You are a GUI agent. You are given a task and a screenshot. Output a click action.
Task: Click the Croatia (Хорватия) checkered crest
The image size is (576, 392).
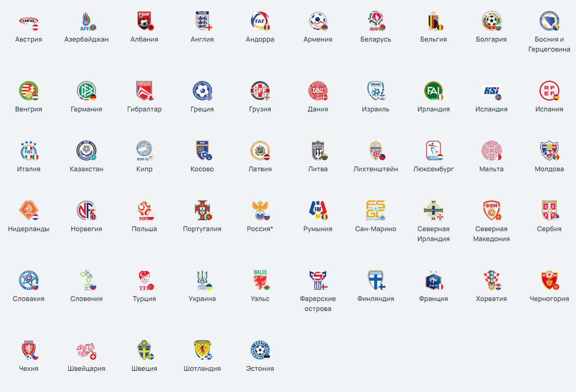[492, 281]
